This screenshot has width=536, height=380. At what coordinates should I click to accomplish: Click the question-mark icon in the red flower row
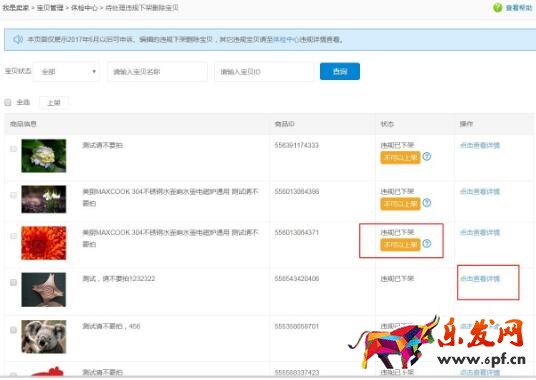[427, 244]
